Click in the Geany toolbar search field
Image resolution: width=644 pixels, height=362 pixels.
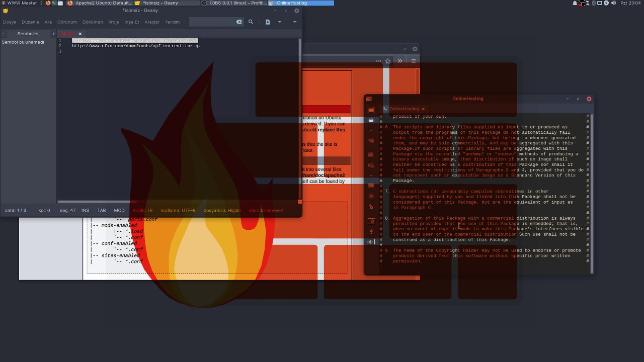tap(212, 22)
